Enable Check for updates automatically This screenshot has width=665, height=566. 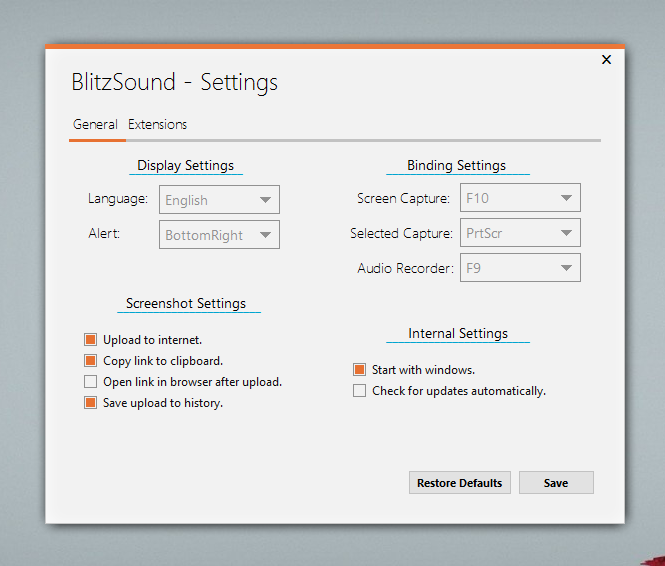pos(359,390)
